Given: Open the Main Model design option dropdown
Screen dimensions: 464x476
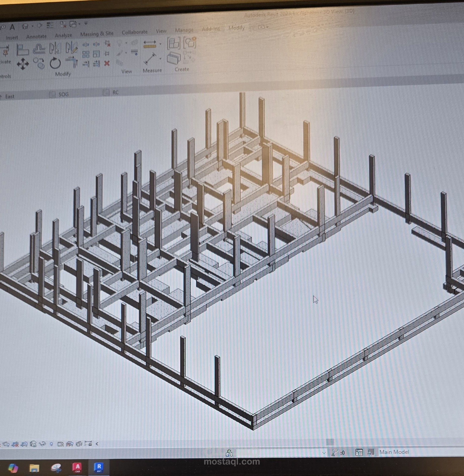Looking at the screenshot, I should click(x=421, y=452).
